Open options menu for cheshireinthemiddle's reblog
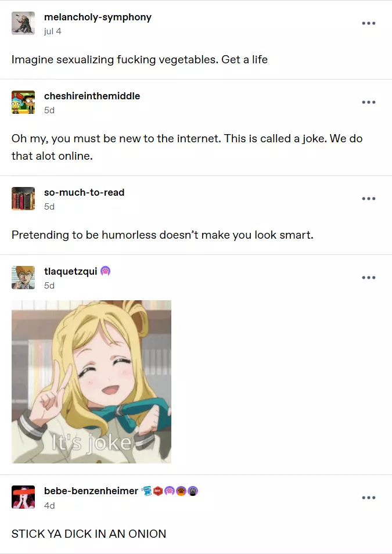392x554 pixels. [x=368, y=102]
